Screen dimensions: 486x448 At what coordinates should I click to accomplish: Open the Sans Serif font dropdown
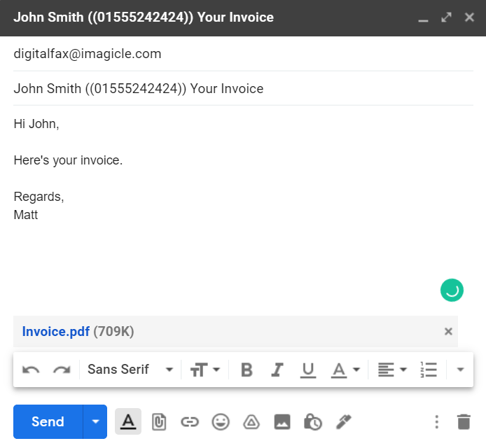[130, 370]
